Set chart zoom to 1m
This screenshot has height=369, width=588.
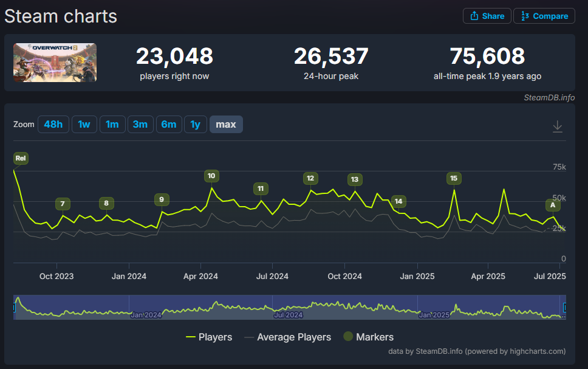point(112,125)
